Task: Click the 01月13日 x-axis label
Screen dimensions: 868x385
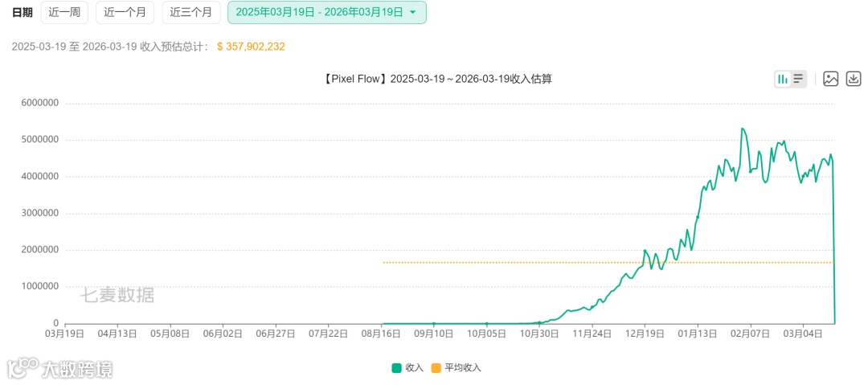Action: click(698, 334)
